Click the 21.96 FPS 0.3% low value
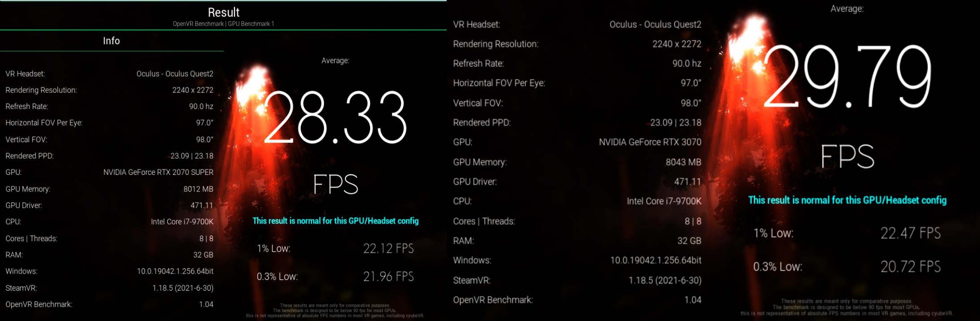 (x=388, y=277)
